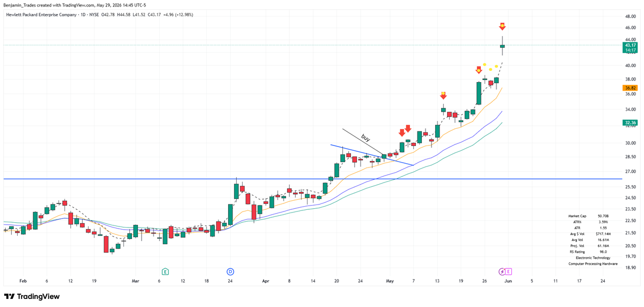Click the Apr label on time axis

pos(266,281)
